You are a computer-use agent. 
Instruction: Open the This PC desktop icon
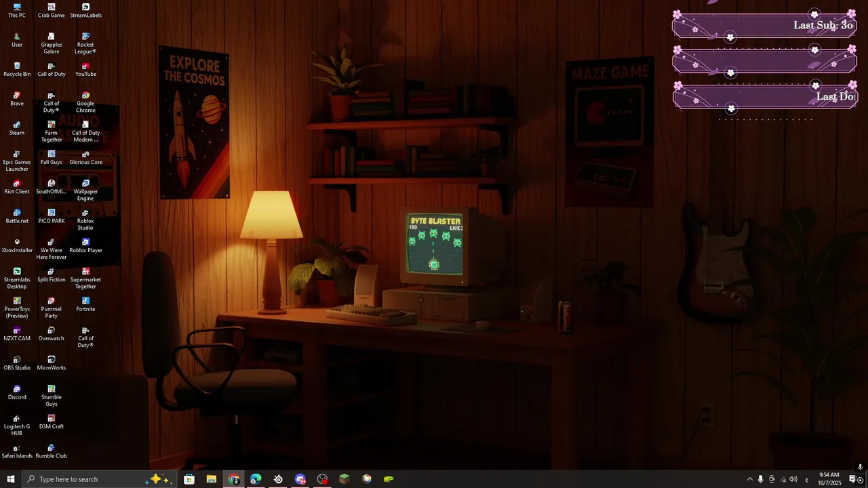tap(17, 11)
